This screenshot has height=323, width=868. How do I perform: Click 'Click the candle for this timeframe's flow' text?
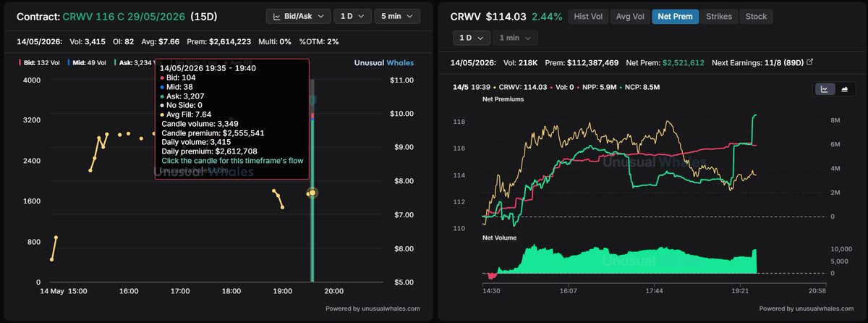coord(233,161)
